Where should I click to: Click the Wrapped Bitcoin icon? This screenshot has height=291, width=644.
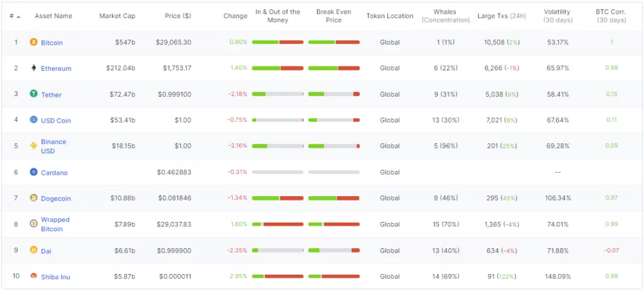point(34,224)
